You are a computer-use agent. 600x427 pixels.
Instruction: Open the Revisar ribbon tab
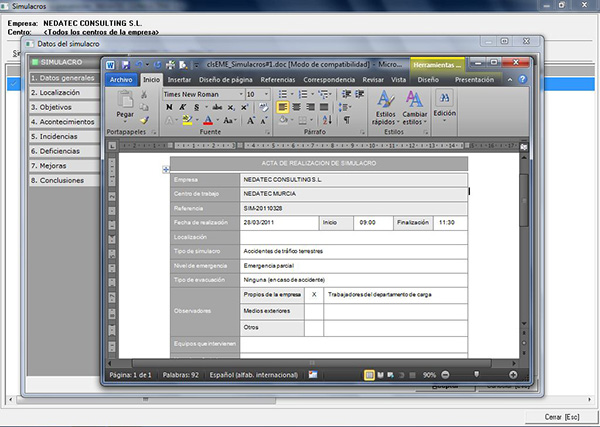pyautogui.click(x=373, y=80)
